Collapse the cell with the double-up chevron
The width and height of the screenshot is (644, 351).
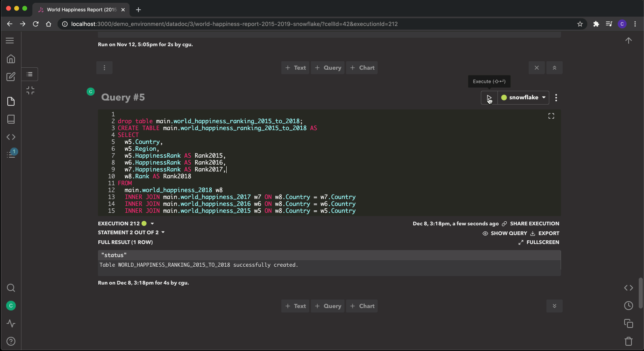555,68
